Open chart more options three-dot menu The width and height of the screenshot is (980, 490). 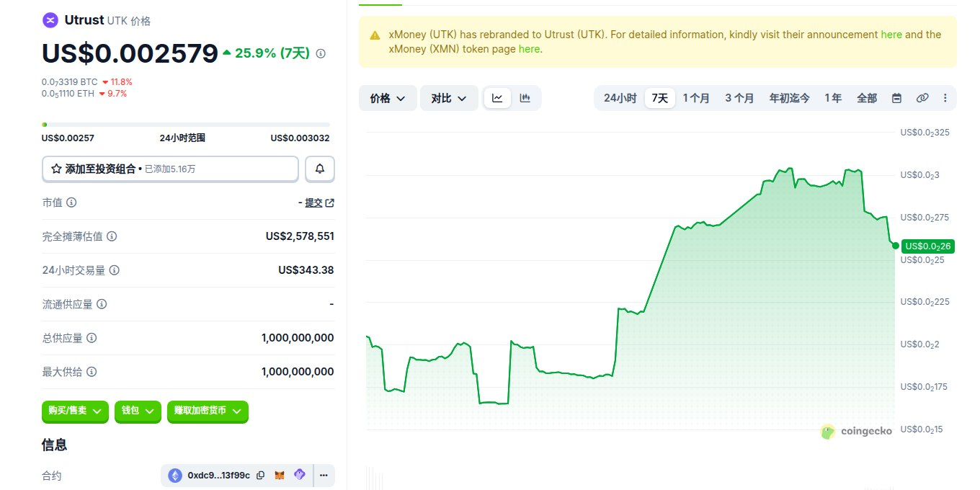[945, 98]
